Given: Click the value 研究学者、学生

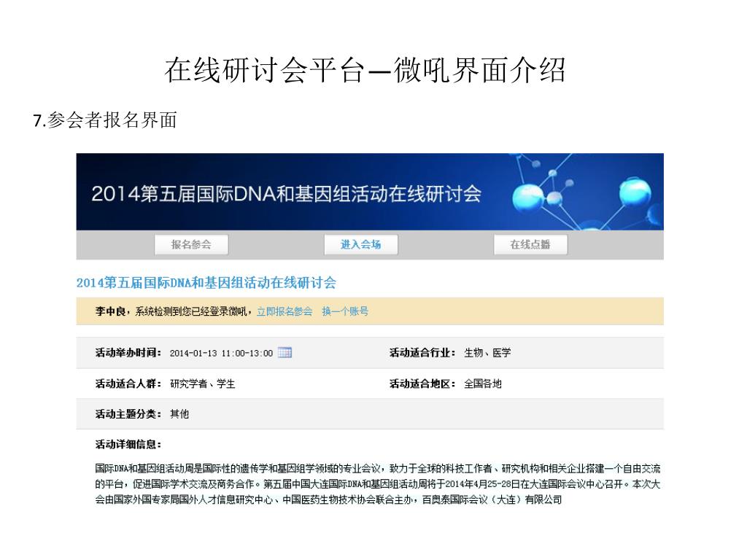Looking at the screenshot, I should pyautogui.click(x=203, y=384).
